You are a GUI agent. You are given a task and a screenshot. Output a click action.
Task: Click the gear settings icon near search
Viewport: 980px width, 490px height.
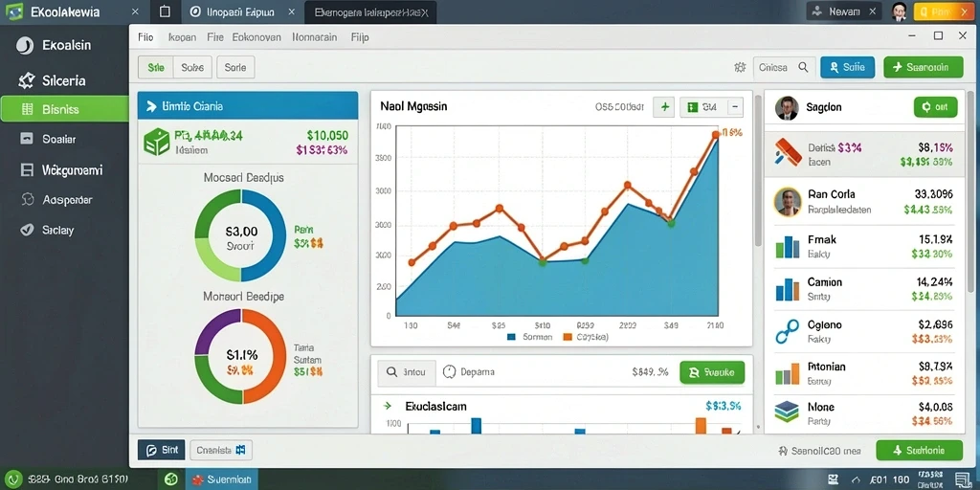click(x=741, y=68)
